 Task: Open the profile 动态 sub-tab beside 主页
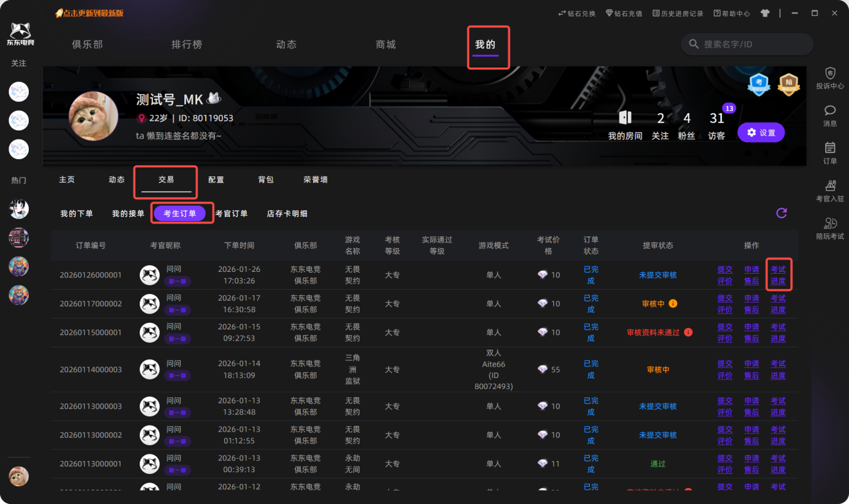pos(116,179)
